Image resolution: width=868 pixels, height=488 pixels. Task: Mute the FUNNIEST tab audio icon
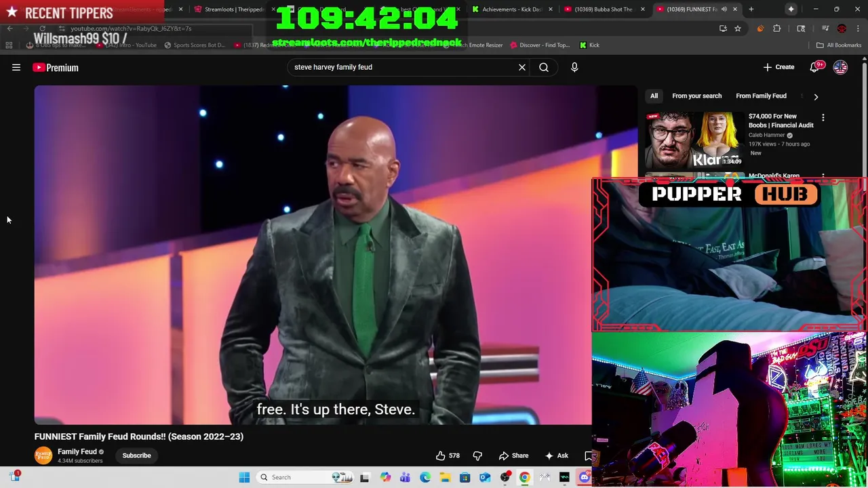[724, 9]
